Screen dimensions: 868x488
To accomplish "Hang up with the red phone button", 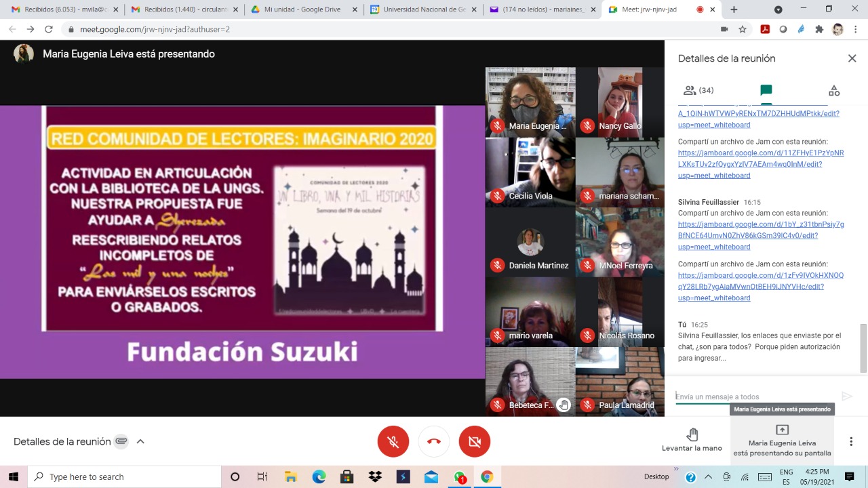I will (434, 441).
